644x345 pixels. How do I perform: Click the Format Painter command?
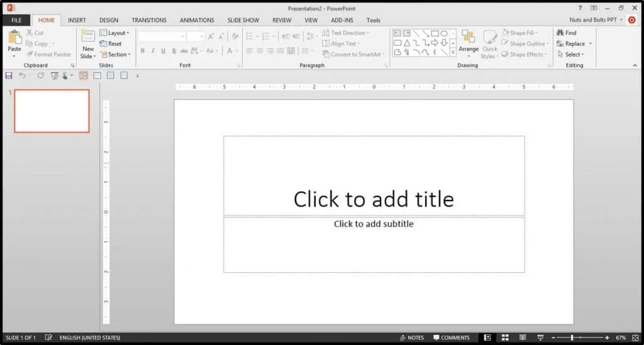tap(48, 54)
